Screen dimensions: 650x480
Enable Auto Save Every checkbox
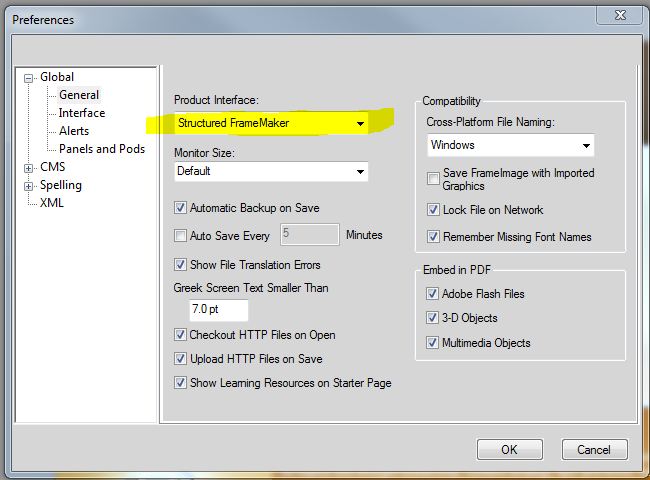point(180,235)
